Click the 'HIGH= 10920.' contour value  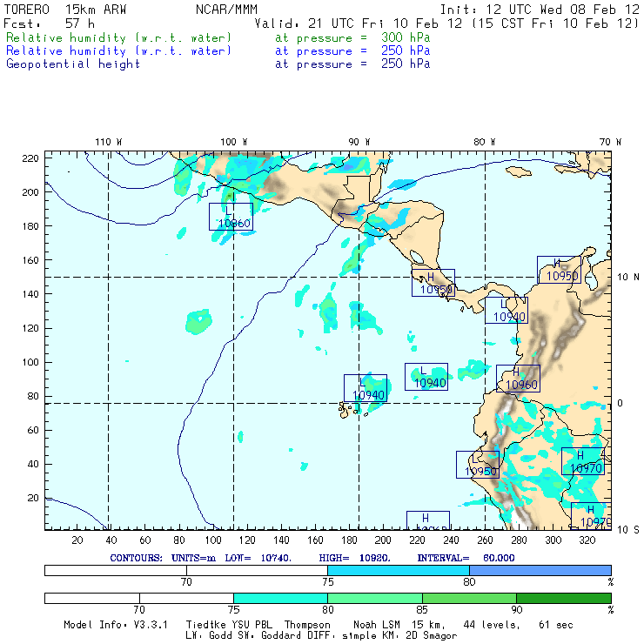(x=354, y=558)
